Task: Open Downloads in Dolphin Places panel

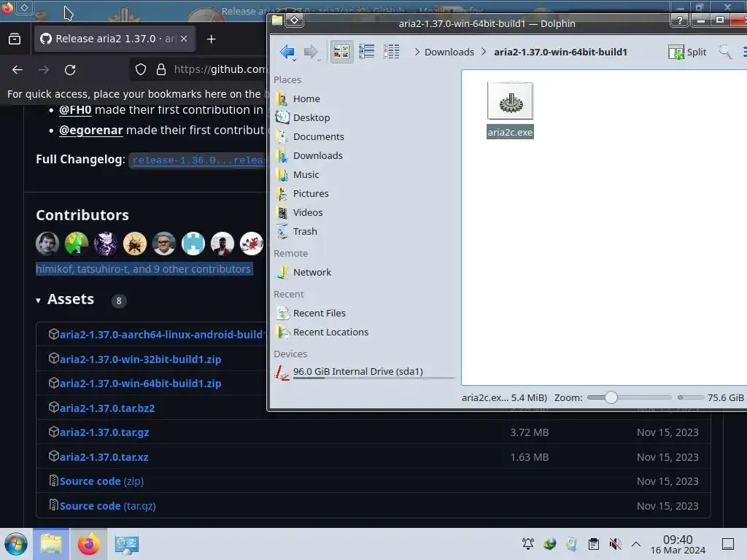Action: (318, 156)
